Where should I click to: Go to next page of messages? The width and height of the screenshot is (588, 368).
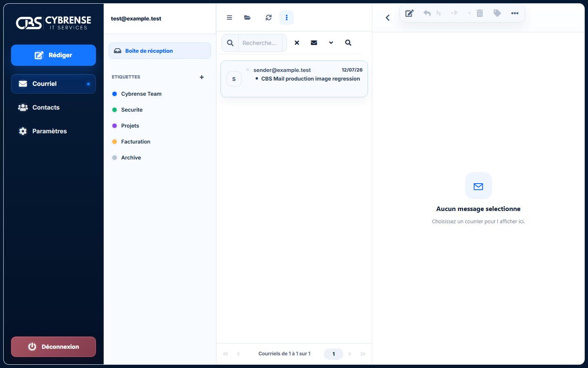point(350,354)
